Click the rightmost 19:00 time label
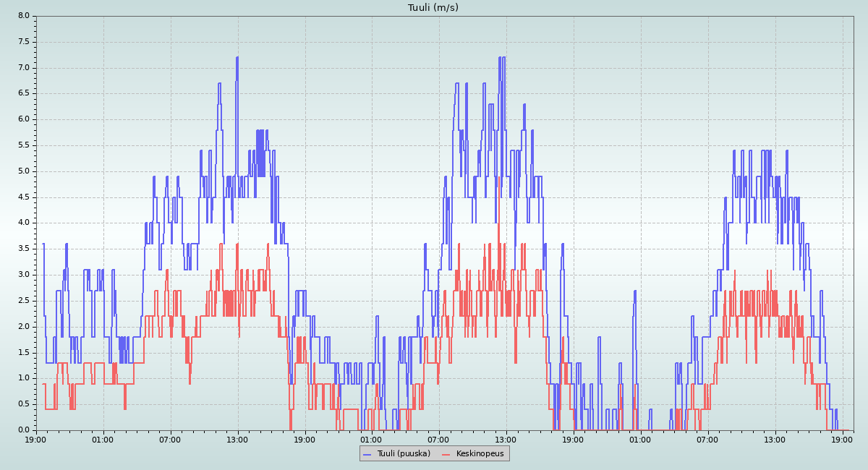 pyautogui.click(x=842, y=440)
